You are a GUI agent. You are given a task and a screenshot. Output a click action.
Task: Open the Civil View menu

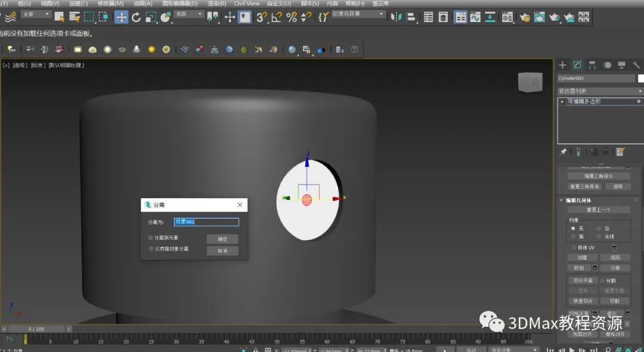pos(246,4)
